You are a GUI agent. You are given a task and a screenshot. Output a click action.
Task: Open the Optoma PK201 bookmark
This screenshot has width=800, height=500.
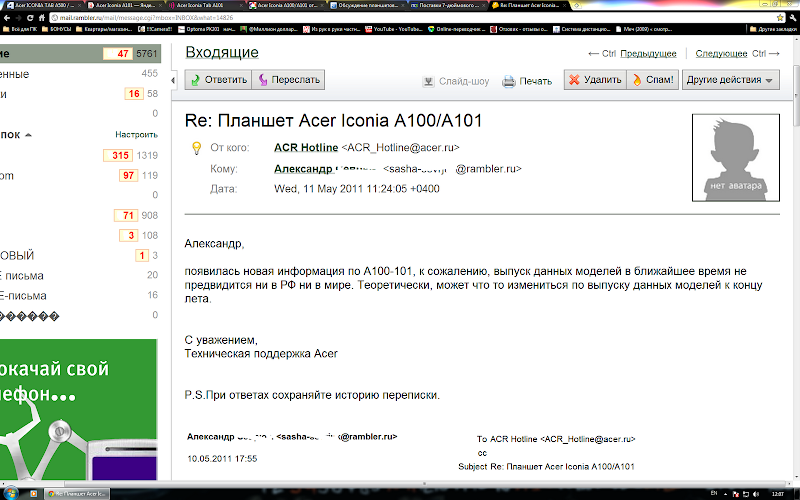207,30
